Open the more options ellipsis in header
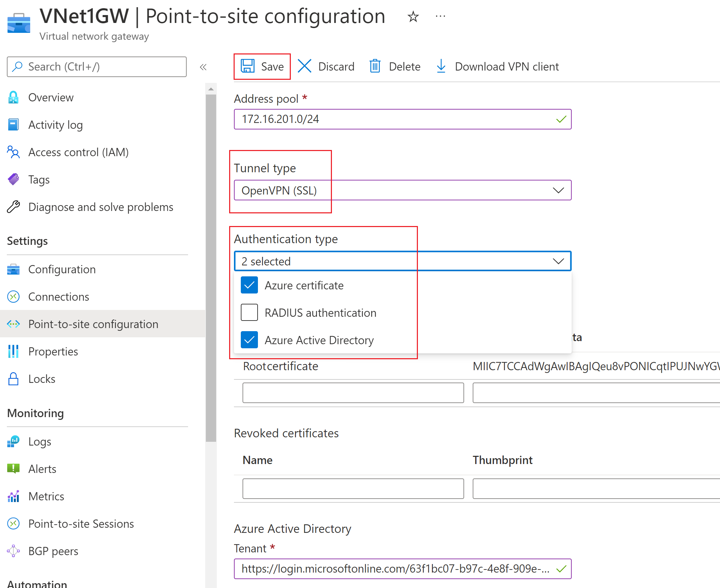The width and height of the screenshot is (720, 588). (440, 16)
